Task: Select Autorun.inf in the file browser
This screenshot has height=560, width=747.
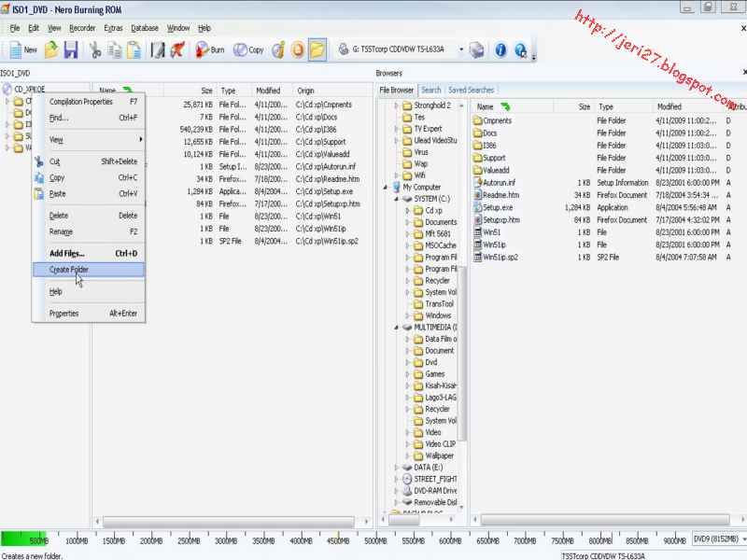Action: 495,183
